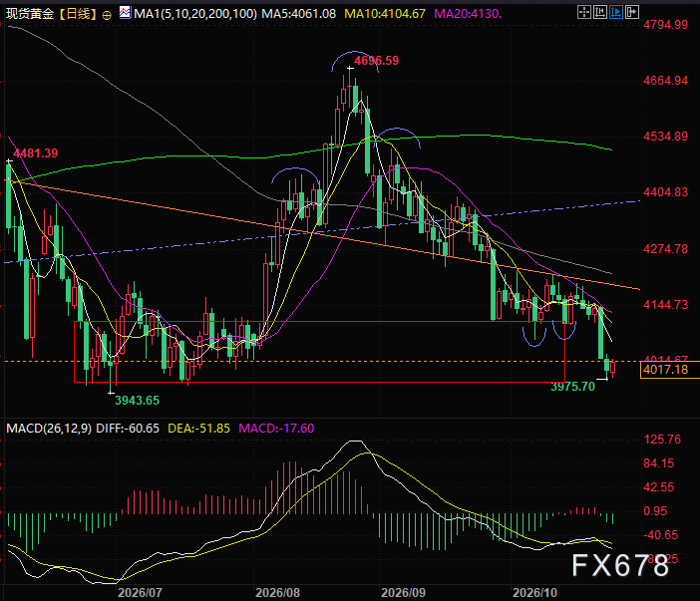Screen dimensions: 700x601
Task: Click the 3975.70 low price label
Action: click(572, 387)
